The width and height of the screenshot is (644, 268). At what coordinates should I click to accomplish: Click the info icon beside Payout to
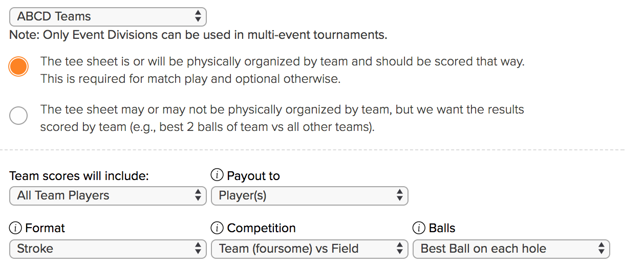[217, 176]
